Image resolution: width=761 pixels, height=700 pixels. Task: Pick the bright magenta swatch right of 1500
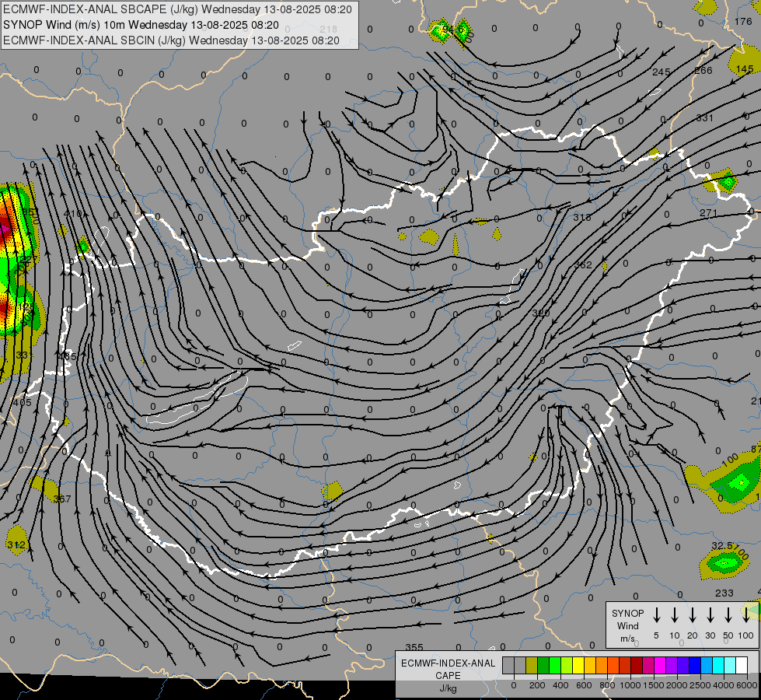(660, 666)
